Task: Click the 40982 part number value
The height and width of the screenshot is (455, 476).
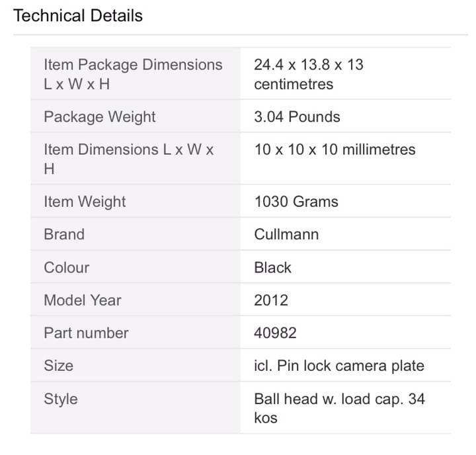Action: click(x=275, y=333)
